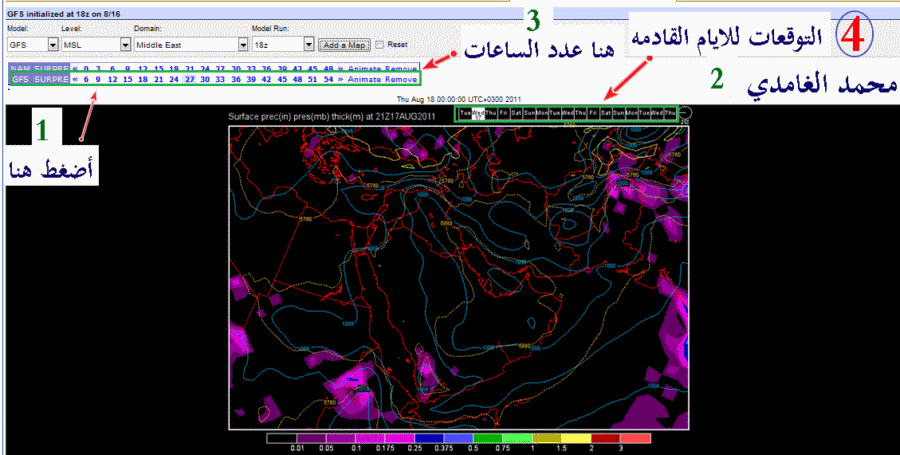Select forecast hour 42 in GFS row
This screenshot has height=455, width=900.
267,79
